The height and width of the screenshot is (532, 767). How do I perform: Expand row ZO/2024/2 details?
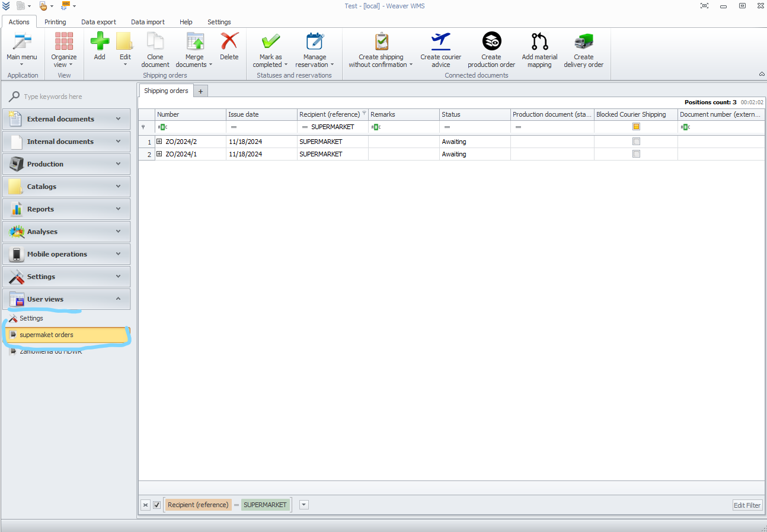click(159, 142)
